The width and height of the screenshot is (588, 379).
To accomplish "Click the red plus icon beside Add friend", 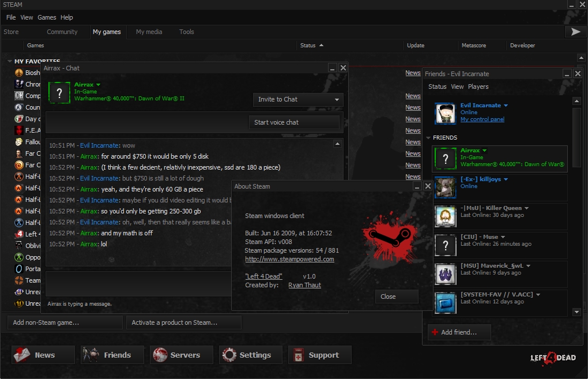I will point(435,332).
